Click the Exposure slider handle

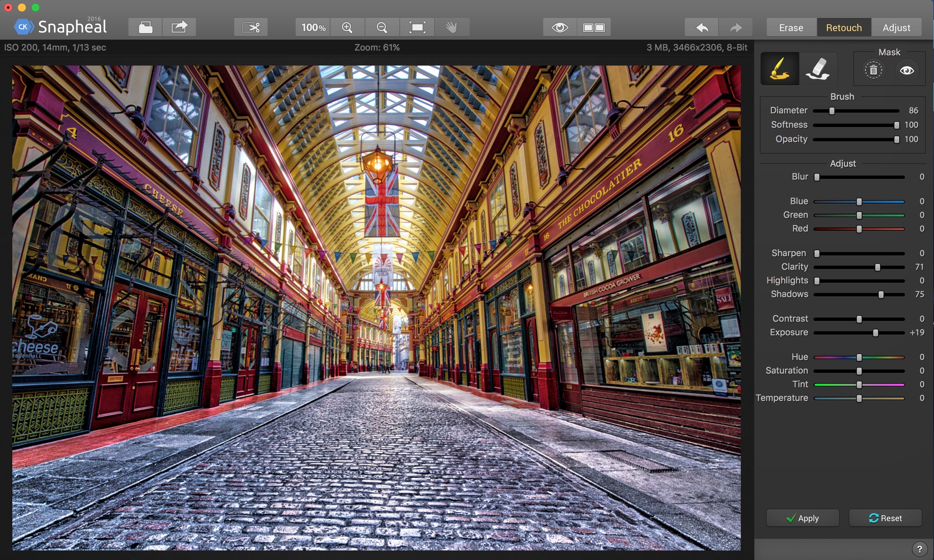tap(875, 333)
